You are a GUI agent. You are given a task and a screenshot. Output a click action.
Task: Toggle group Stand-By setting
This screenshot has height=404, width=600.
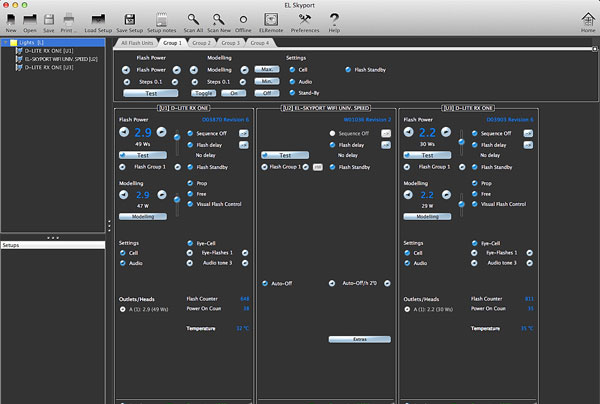292,93
